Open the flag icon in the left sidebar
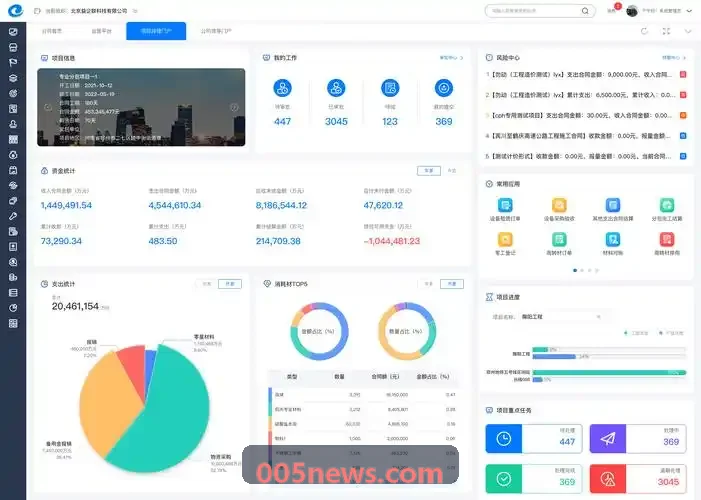 [13, 63]
